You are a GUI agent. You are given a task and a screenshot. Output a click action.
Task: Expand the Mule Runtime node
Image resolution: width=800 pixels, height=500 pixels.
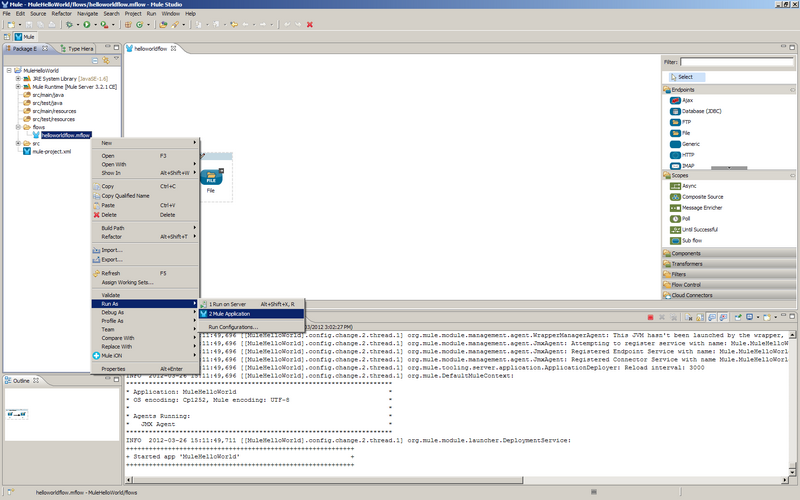pos(18,87)
